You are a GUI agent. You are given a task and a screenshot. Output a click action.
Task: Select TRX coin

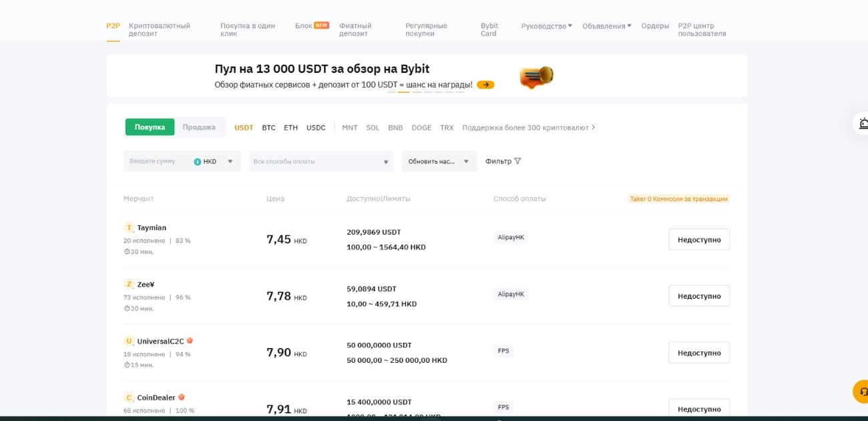[447, 128]
